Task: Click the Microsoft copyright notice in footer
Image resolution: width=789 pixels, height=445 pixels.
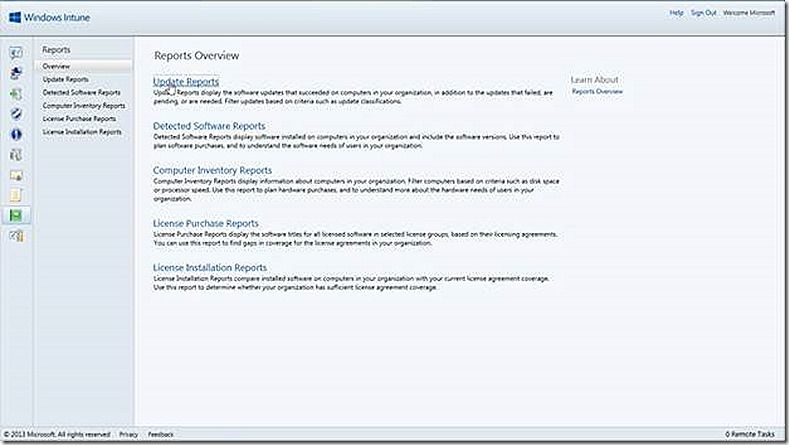Action: (57, 434)
